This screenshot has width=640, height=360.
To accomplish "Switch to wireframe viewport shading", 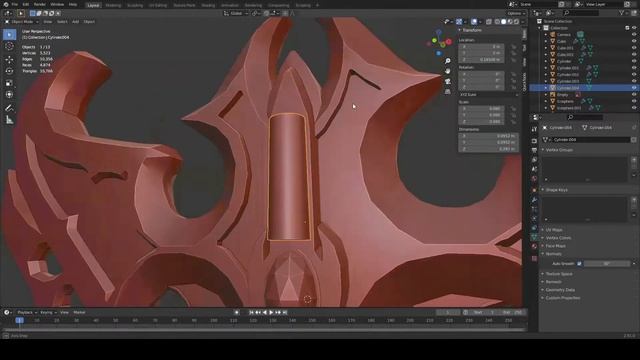I will point(497,22).
